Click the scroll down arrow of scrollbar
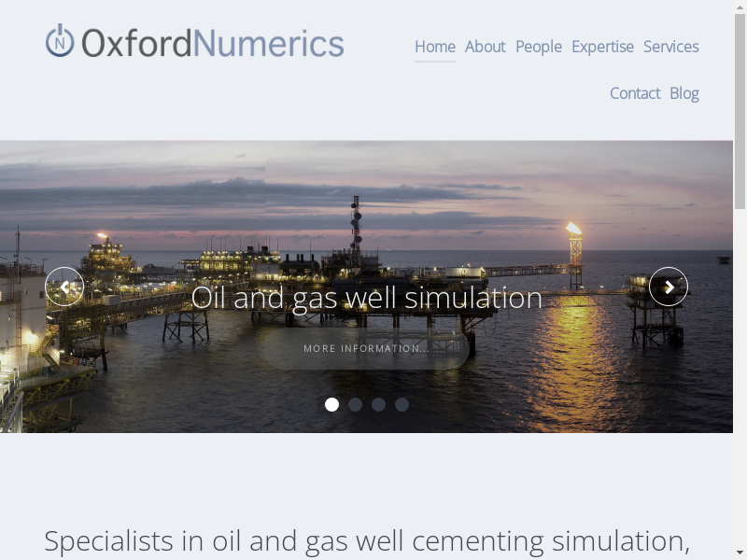Viewport: 747px width, 560px height. pyautogui.click(x=740, y=553)
